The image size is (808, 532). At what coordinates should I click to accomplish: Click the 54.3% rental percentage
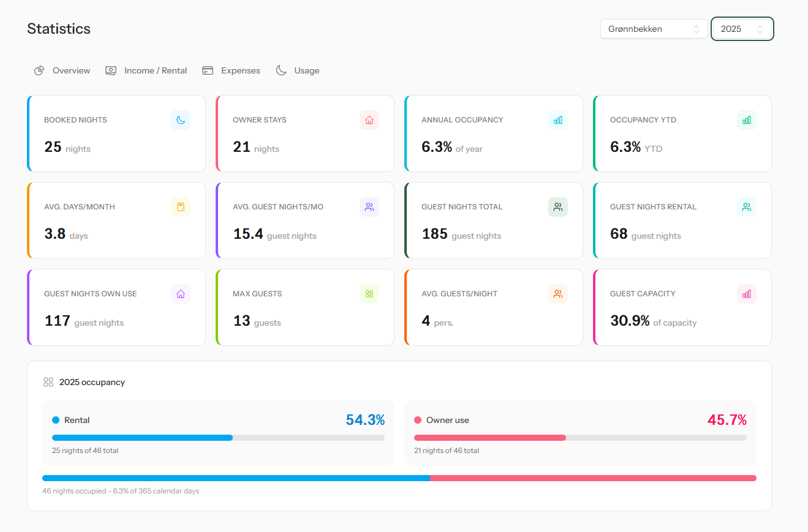(365, 420)
